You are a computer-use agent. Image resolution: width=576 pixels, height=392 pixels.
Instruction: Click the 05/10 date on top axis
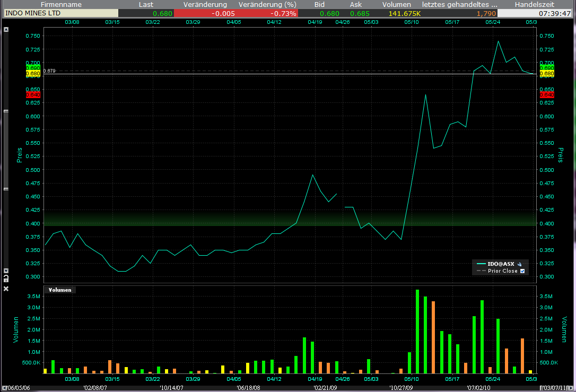[x=412, y=22]
